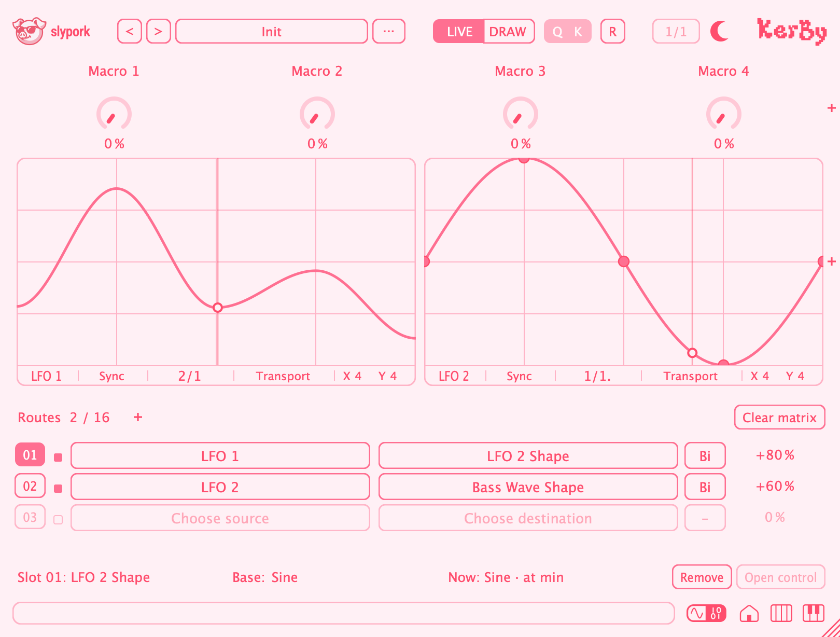The height and width of the screenshot is (637, 840).
Task: Remove the selected route slot
Action: (702, 577)
